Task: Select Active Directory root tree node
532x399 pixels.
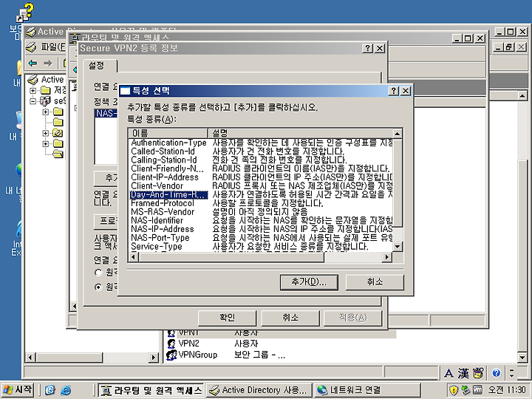Action: point(52,80)
